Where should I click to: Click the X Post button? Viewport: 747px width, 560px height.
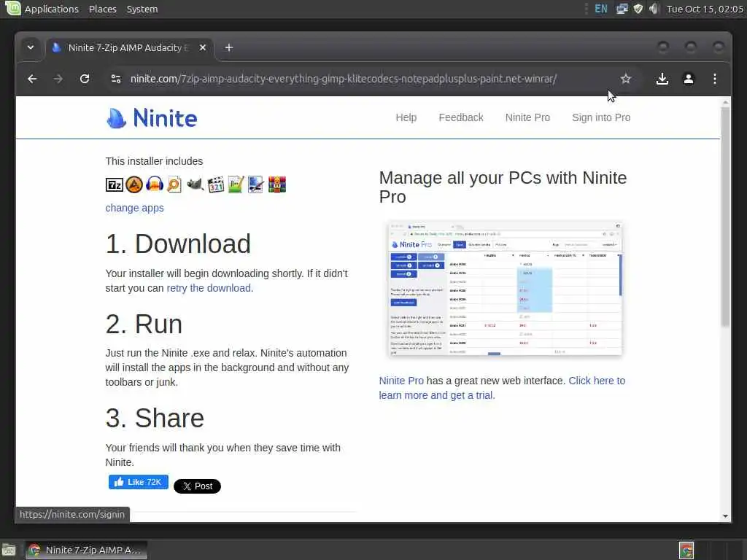[x=197, y=486]
